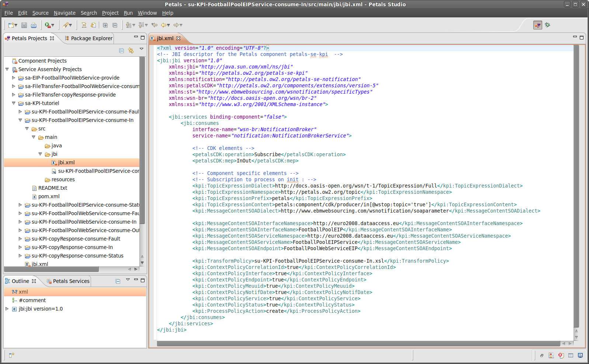This screenshot has width=589, height=364.
Task: Switch to the Petals perspective icon
Action: [x=538, y=25]
